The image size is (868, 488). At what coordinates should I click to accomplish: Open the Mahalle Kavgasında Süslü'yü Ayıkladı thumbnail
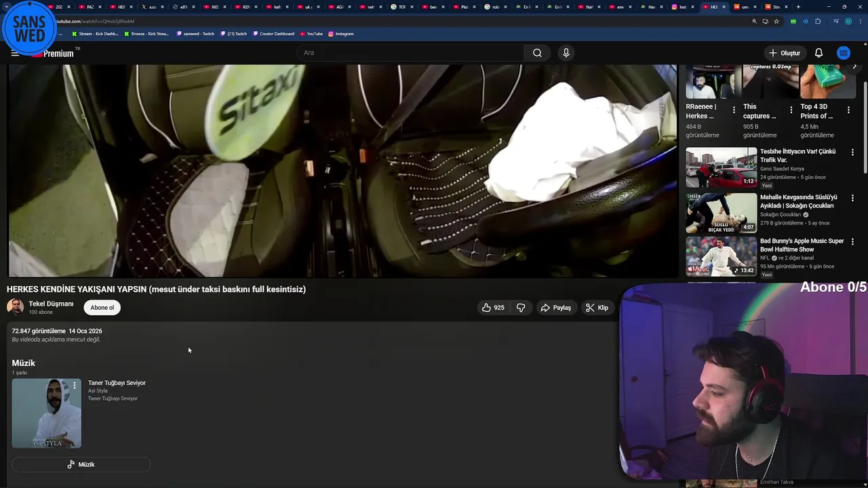pos(721,212)
